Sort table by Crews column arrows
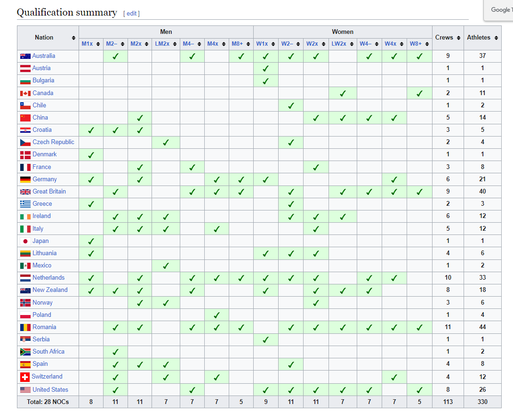Viewport: 513px width, 420px height. point(458,38)
